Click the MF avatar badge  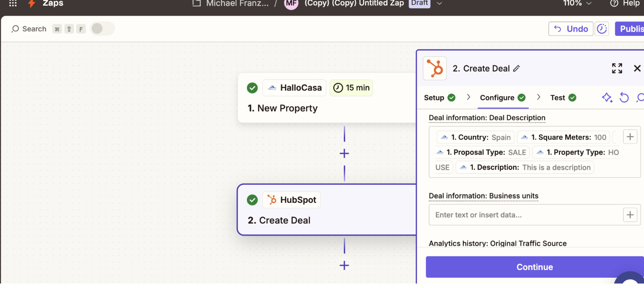pos(291,4)
